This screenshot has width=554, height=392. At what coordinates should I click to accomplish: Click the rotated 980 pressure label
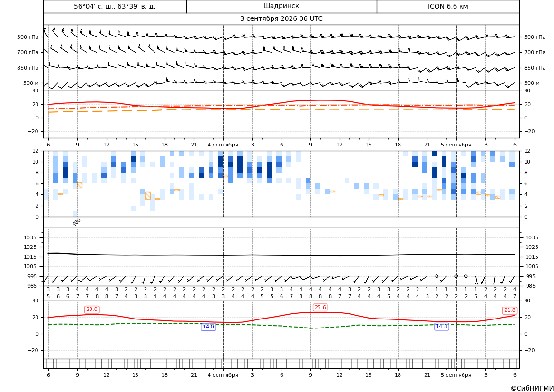click(x=77, y=222)
